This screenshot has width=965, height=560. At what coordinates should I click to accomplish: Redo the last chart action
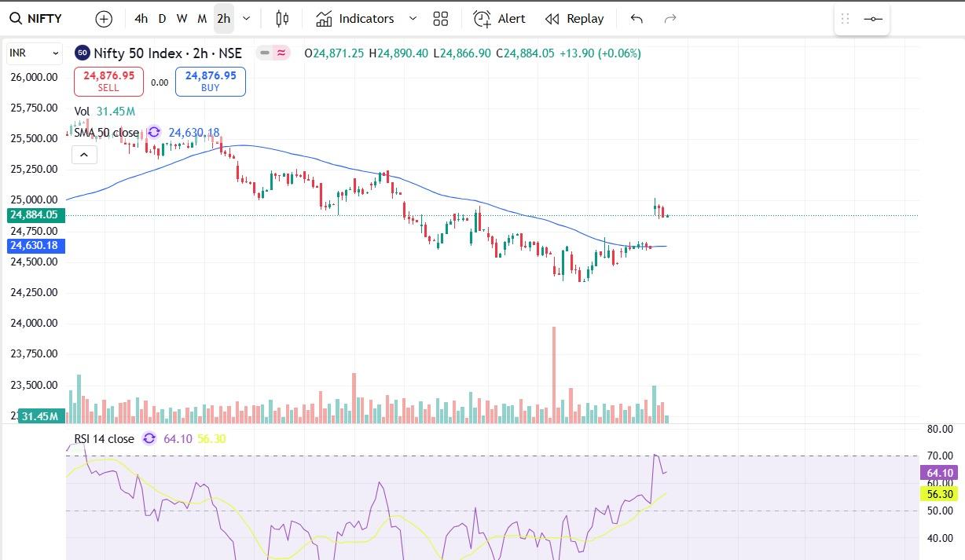670,18
